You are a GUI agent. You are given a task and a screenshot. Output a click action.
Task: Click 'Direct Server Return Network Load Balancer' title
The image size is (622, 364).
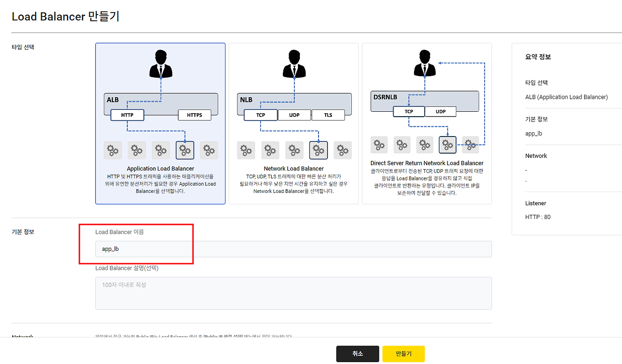coord(427,163)
